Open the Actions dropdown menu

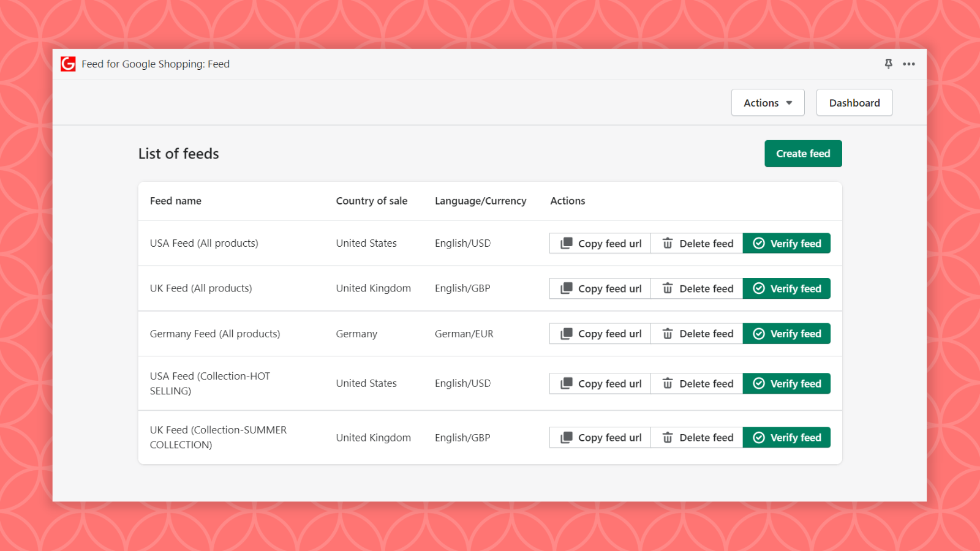767,102
